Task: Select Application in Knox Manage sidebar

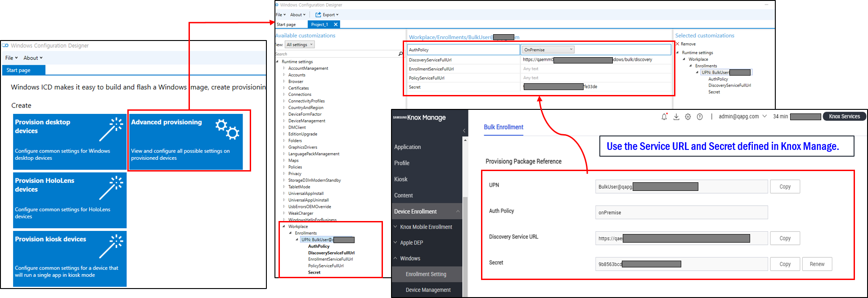Action: [x=408, y=147]
